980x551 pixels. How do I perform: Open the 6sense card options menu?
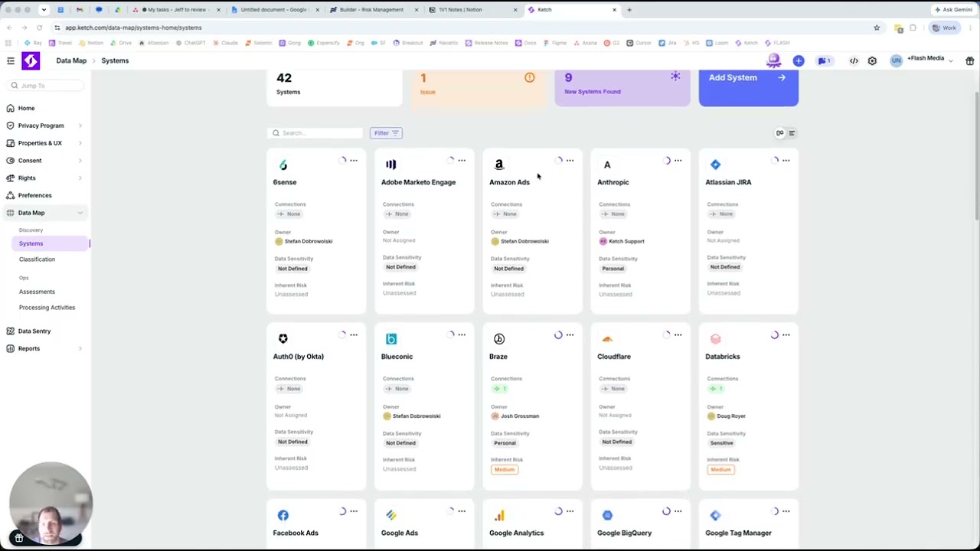[x=354, y=161]
